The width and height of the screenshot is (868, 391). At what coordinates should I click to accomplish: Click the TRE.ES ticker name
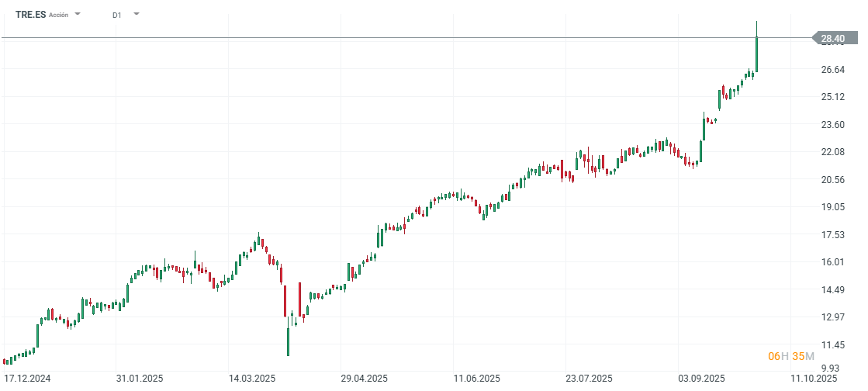click(x=30, y=15)
